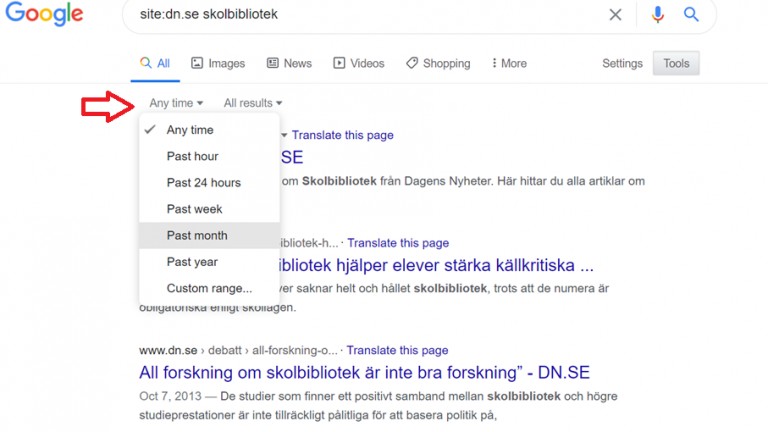Open result about källkritiska elever
The image size is (768, 432).
(x=436, y=265)
